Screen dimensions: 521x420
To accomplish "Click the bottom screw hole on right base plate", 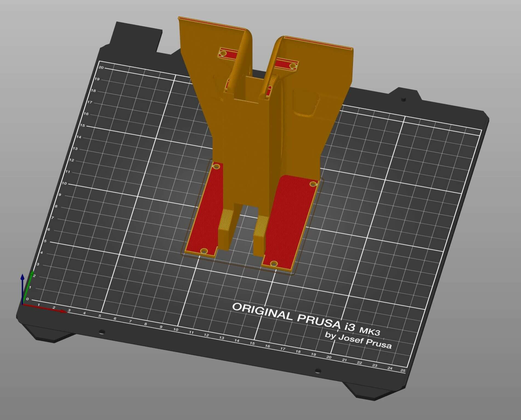I will tap(274, 264).
